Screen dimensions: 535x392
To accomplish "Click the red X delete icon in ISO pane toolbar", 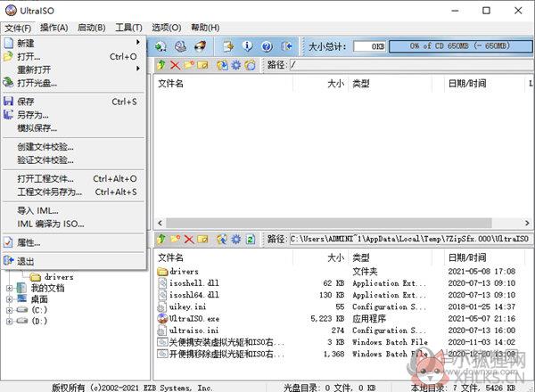I will click(x=175, y=65).
